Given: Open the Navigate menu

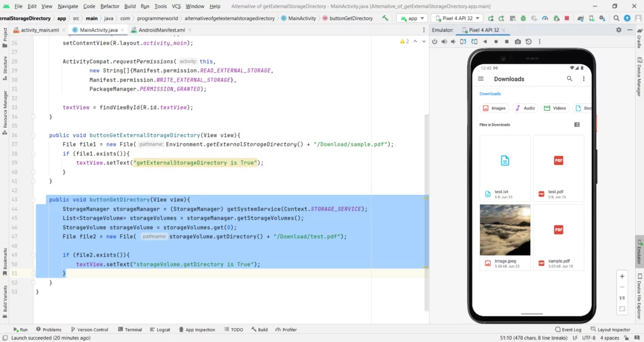Looking at the screenshot, I should pos(68,6).
